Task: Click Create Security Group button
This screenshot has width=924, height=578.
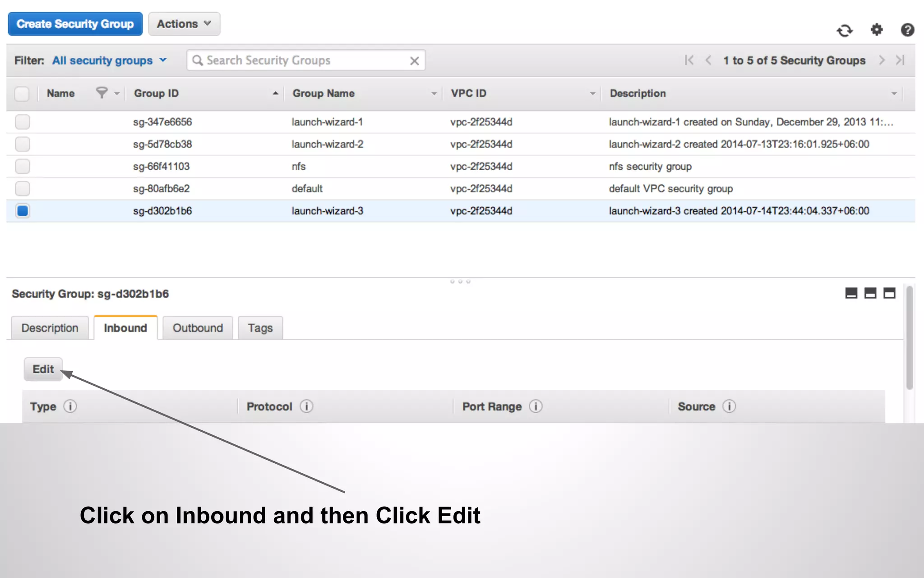Action: pos(75,24)
